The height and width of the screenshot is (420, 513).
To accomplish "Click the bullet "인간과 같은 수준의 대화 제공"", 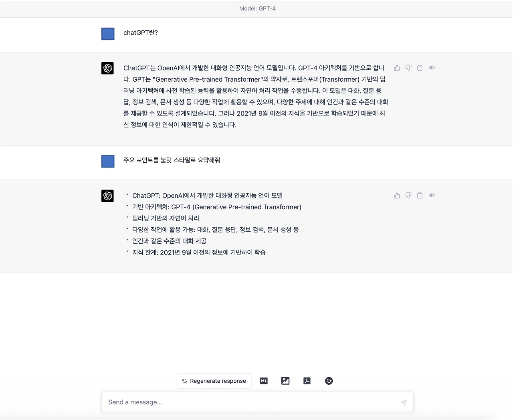I will [x=170, y=241].
